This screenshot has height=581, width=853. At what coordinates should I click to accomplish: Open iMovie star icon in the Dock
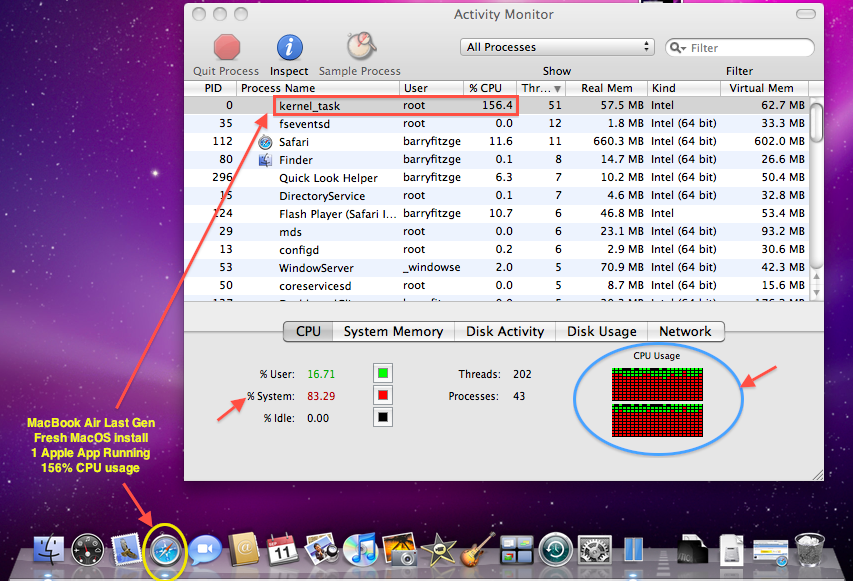click(x=438, y=549)
